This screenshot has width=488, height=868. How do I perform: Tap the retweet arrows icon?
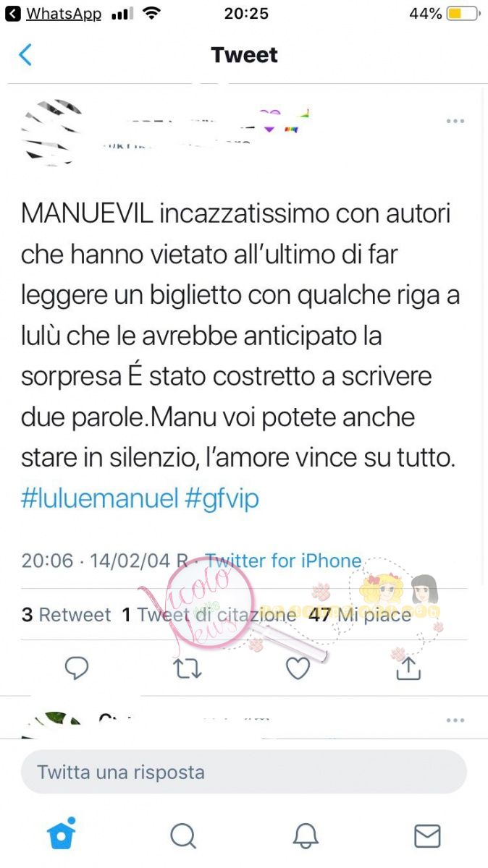click(188, 669)
